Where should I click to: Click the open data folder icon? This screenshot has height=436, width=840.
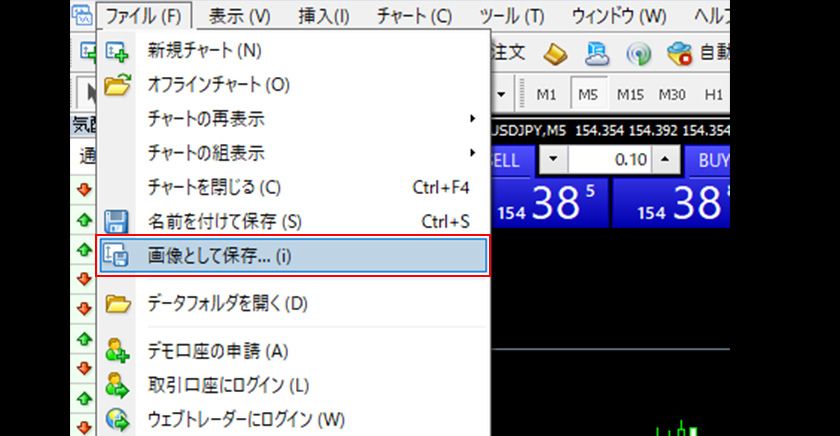pos(118,304)
